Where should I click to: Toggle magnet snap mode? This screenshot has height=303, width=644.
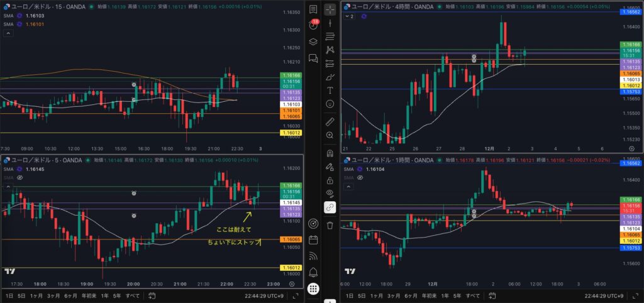coord(330,153)
